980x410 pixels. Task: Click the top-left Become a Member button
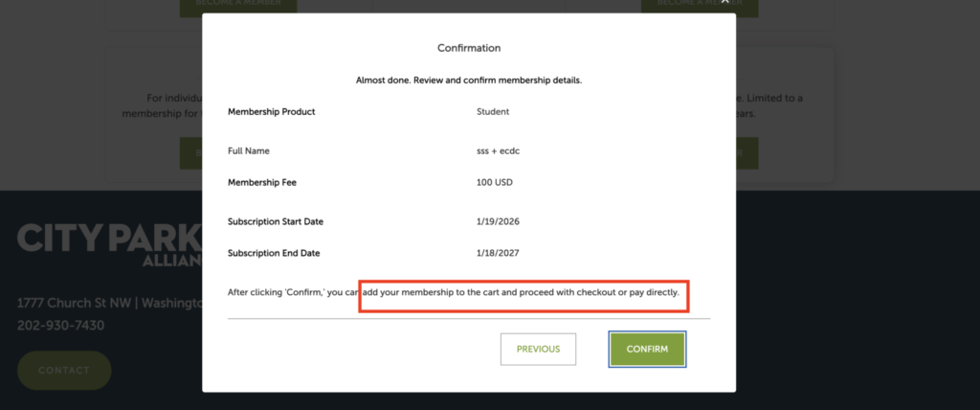point(237,5)
